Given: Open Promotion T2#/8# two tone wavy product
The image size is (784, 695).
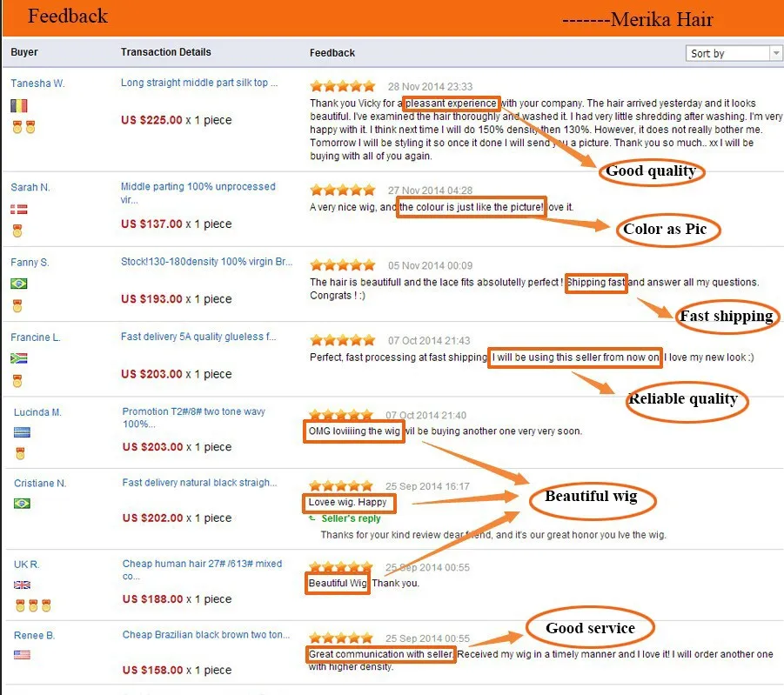Looking at the screenshot, I should (194, 418).
